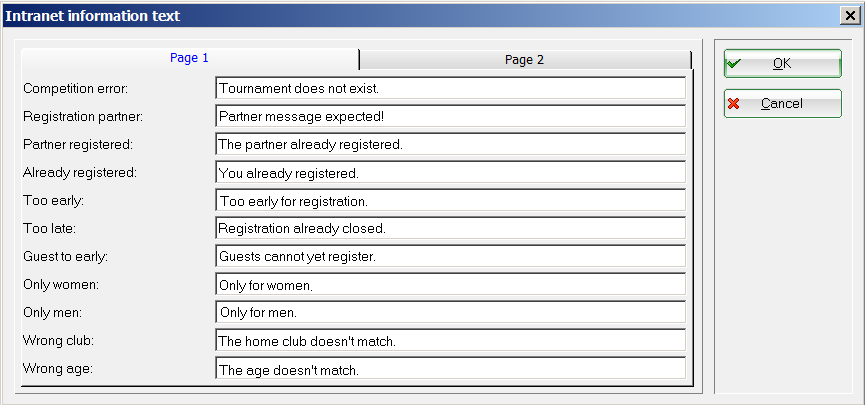This screenshot has height=405, width=865.
Task: Focus the Guest to early field
Action: [450, 256]
